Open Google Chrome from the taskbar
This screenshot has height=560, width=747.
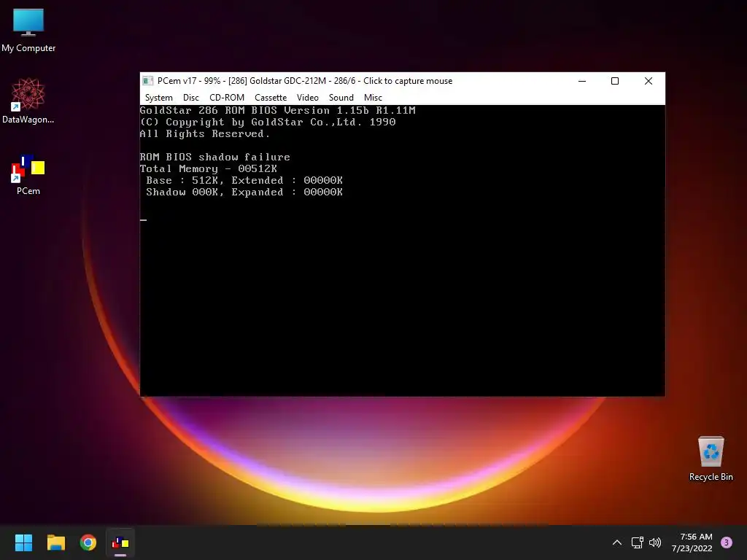click(88, 542)
